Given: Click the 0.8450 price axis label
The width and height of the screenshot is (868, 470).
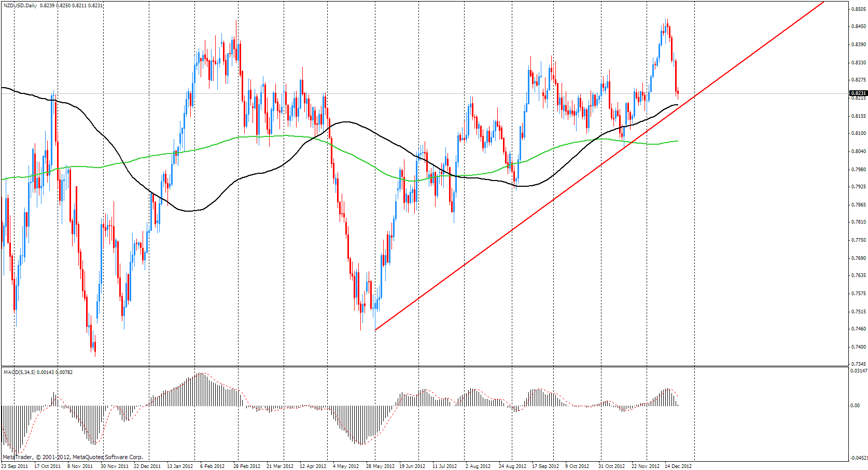Looking at the screenshot, I should click(859, 26).
